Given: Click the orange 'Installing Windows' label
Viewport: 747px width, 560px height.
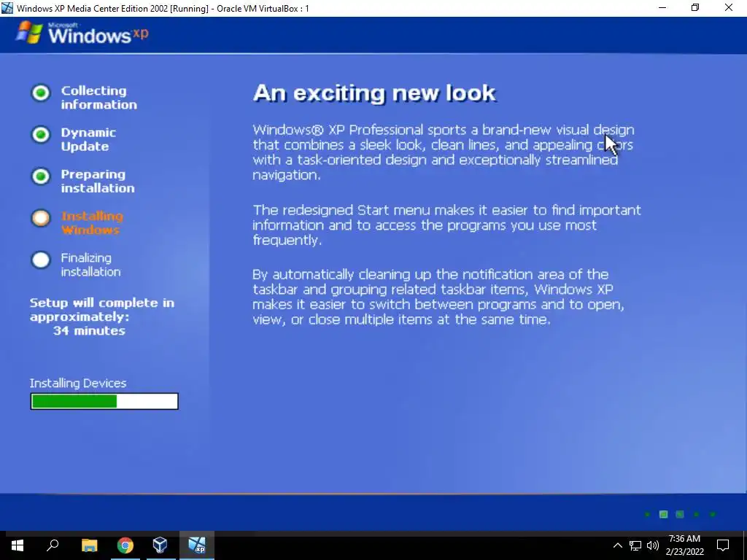Looking at the screenshot, I should [x=92, y=223].
